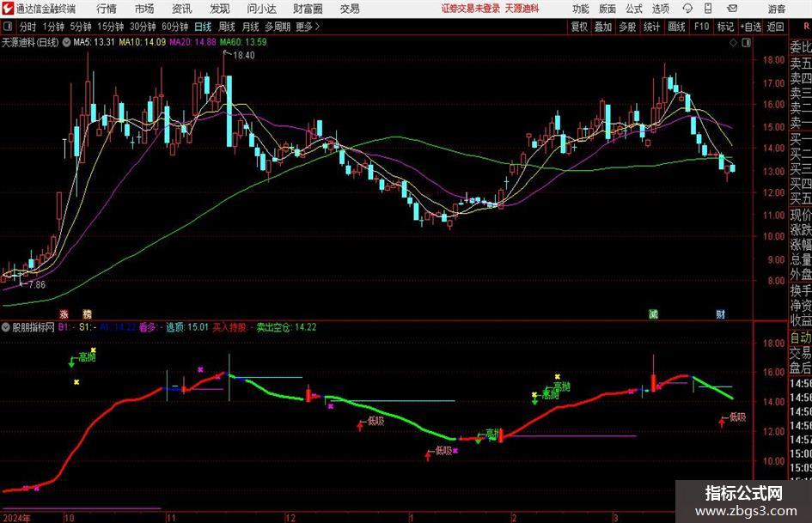This screenshot has height=523, width=812.
Task: Click the R indicator at right panel top
Action: tap(807, 27)
